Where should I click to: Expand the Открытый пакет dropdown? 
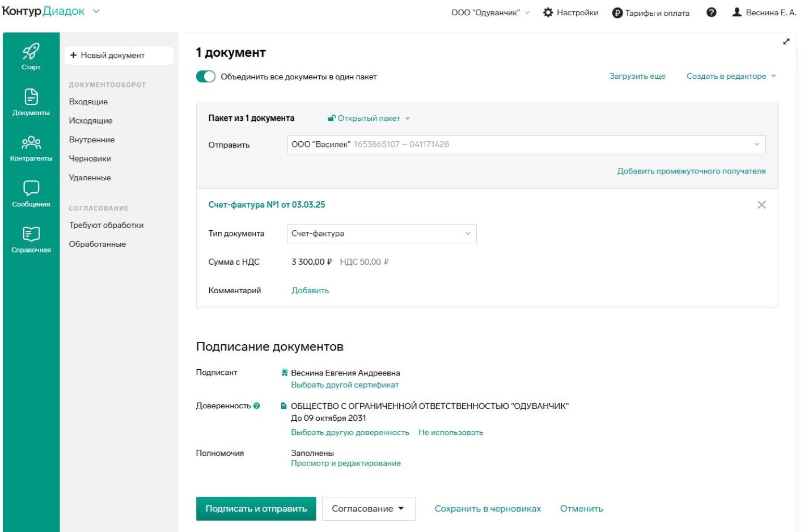tap(369, 119)
